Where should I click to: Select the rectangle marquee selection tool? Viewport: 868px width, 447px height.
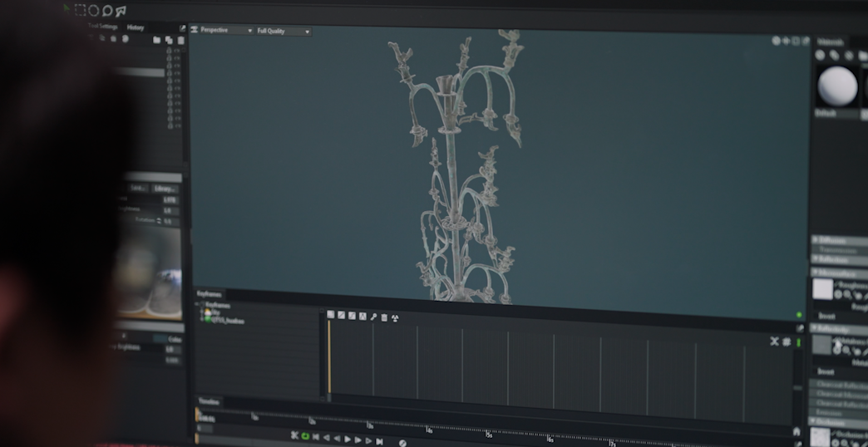pyautogui.click(x=81, y=10)
